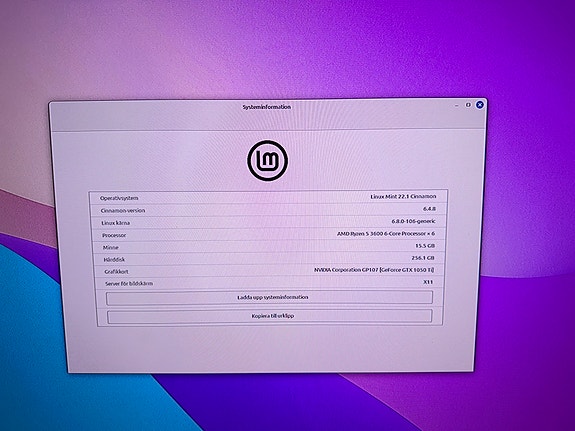Viewport: 575px width, 431px height.
Task: Select the 'Hårddisk' label
Action: (x=114, y=260)
